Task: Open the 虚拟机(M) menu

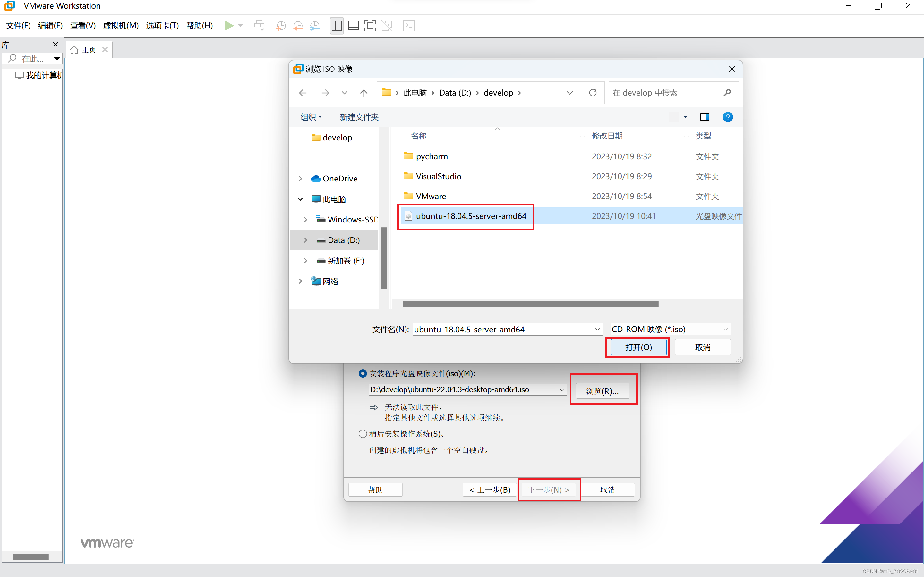Action: pyautogui.click(x=121, y=26)
